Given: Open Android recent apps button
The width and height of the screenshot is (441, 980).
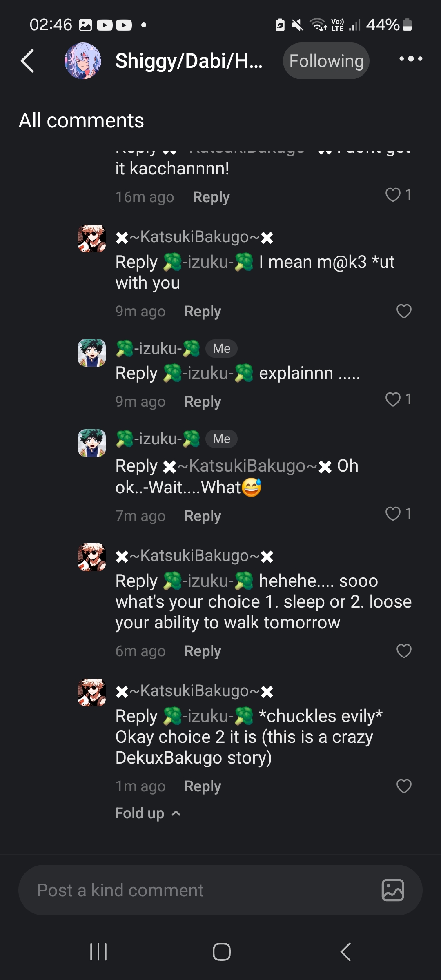Looking at the screenshot, I should (98, 952).
